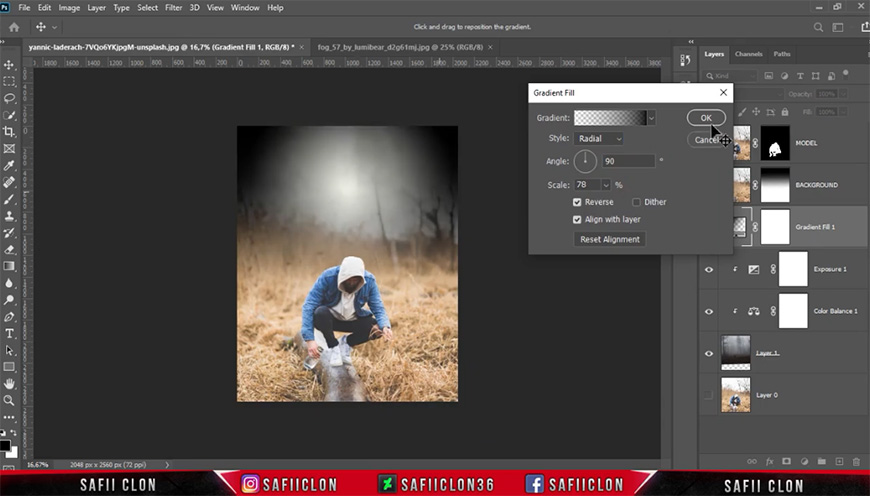The width and height of the screenshot is (870, 496).
Task: Open the History panel icon
Action: [685, 60]
